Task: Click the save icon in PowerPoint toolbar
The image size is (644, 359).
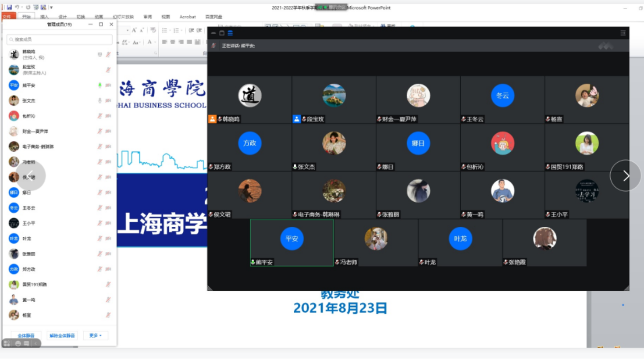Action: pyautogui.click(x=9, y=7)
